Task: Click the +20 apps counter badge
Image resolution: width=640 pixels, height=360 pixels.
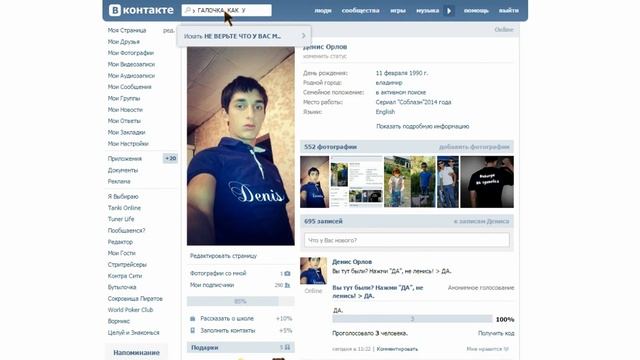Action: click(x=170, y=158)
